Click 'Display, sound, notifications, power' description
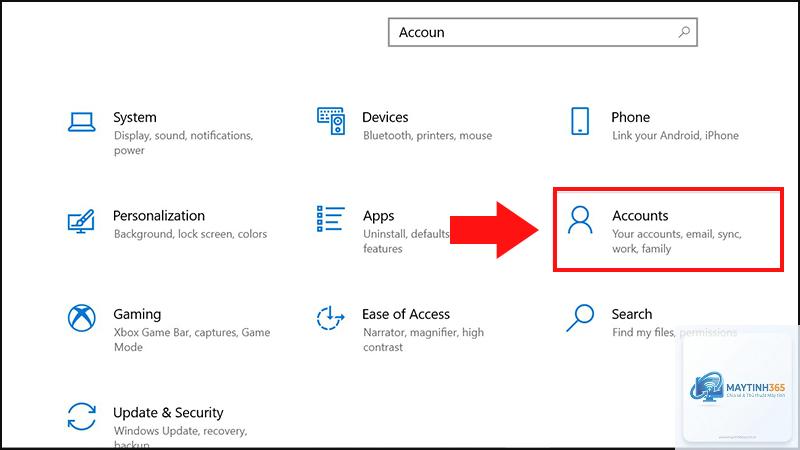 coord(183,143)
